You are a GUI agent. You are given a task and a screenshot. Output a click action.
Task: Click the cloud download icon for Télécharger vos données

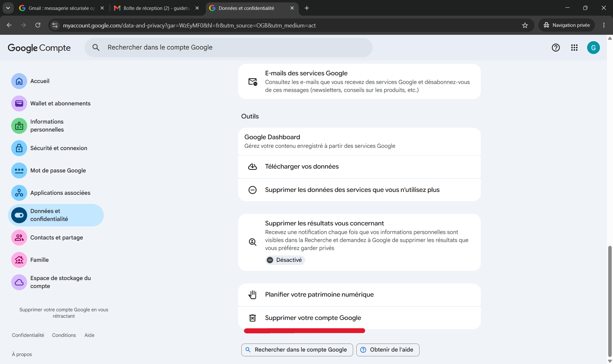coord(253,167)
